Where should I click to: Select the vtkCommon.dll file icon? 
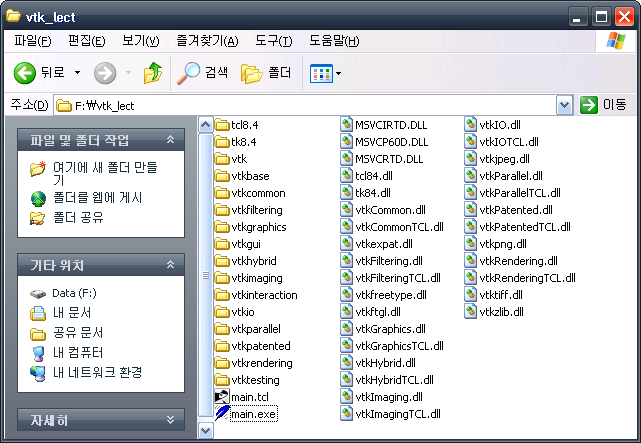click(346, 209)
